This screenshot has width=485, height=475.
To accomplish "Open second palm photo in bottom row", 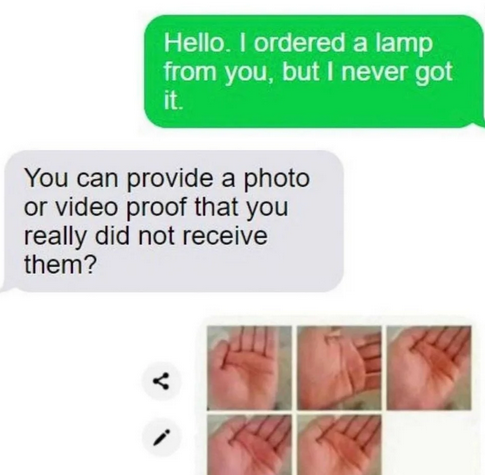I will coord(339,445).
